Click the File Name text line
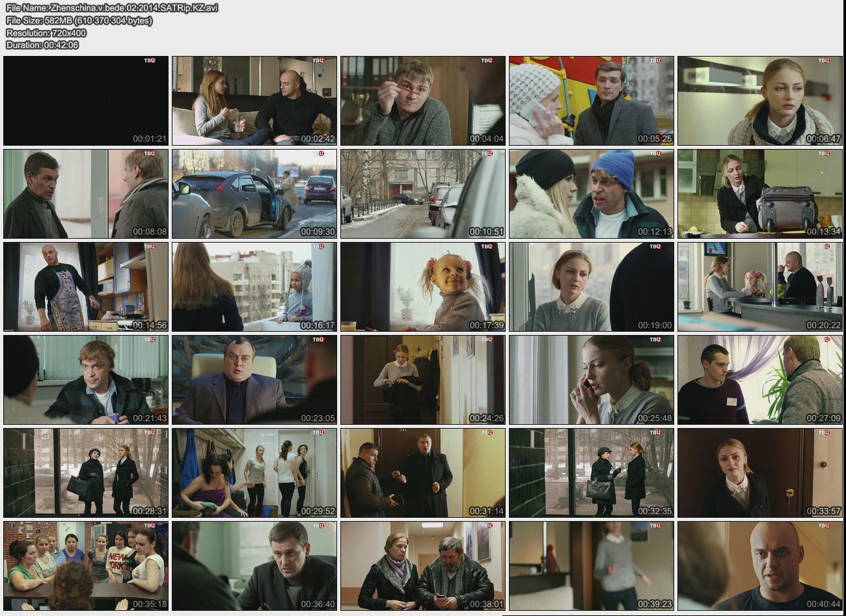Image resolution: width=846 pixels, height=616 pixels. click(x=112, y=8)
